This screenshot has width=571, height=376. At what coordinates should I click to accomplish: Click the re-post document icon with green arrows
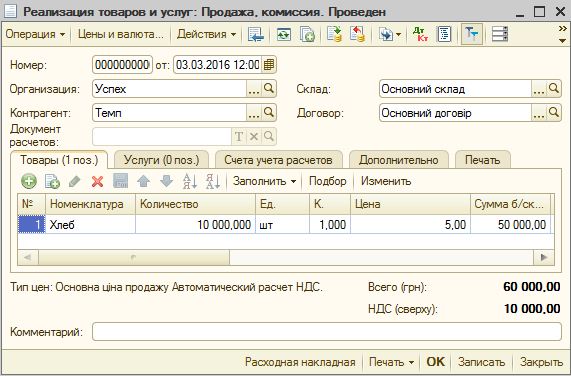pyautogui.click(x=284, y=34)
